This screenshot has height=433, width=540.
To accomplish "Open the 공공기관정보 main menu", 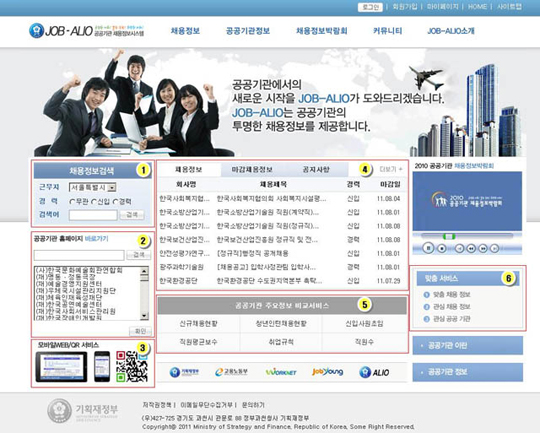I will (x=248, y=31).
